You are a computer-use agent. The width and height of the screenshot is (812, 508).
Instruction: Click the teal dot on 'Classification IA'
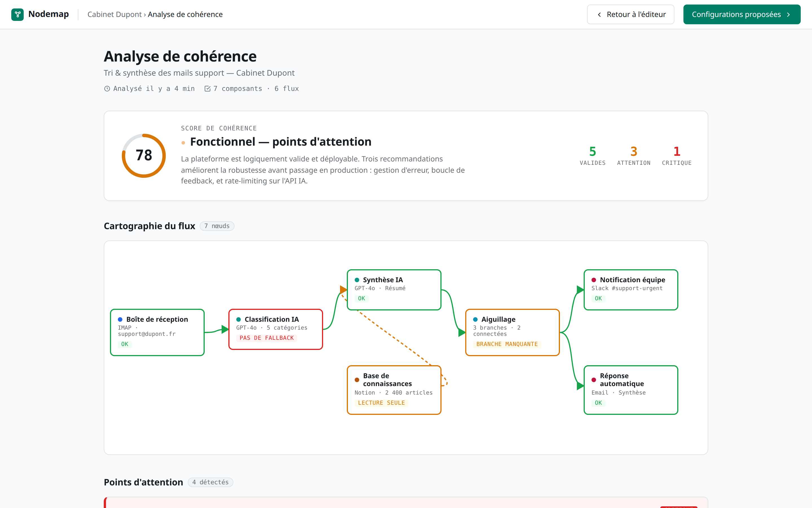pyautogui.click(x=239, y=319)
